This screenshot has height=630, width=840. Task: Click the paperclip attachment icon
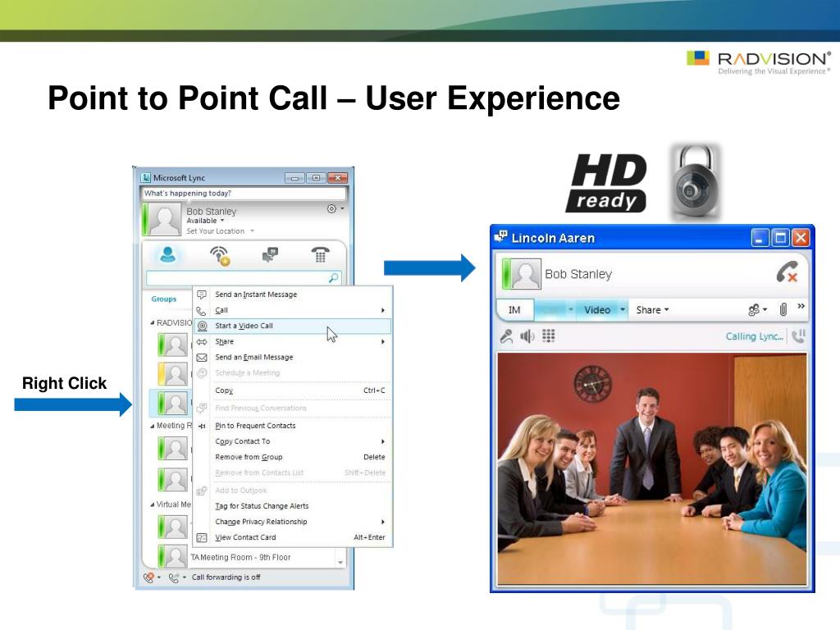[x=783, y=309]
